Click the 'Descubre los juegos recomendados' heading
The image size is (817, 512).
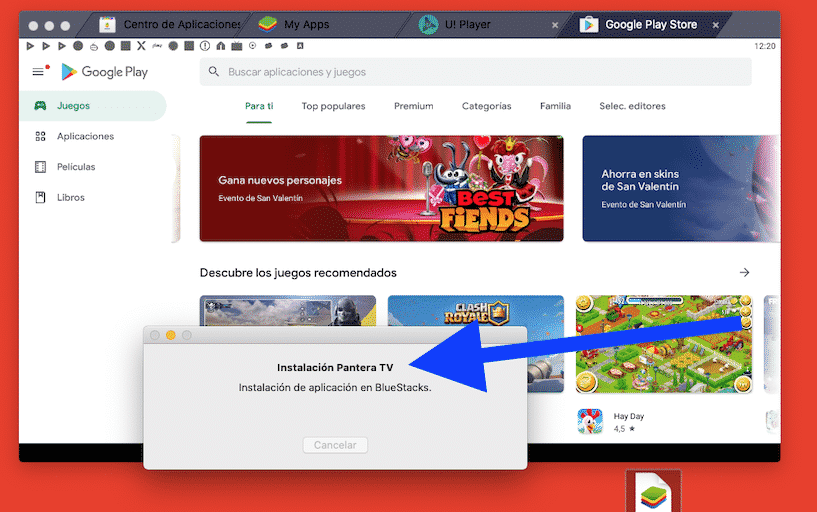pos(298,273)
